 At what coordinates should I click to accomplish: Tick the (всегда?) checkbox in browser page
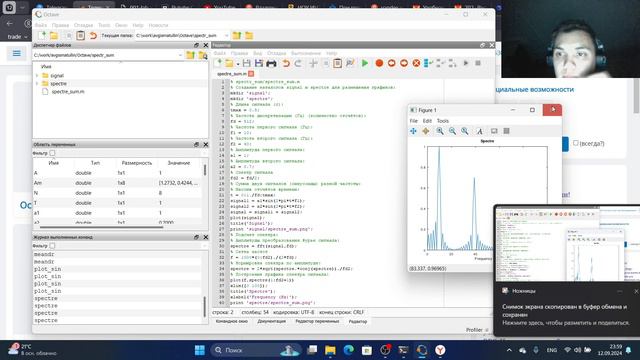click(x=576, y=143)
